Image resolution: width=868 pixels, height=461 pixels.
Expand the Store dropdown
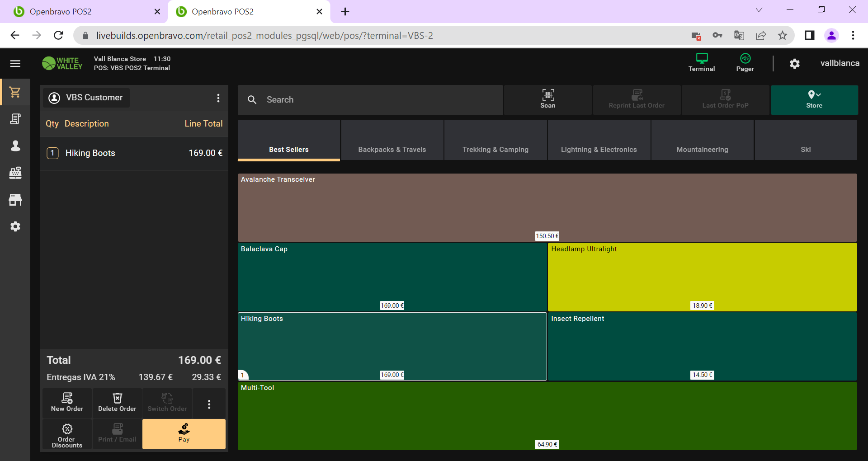click(814, 99)
